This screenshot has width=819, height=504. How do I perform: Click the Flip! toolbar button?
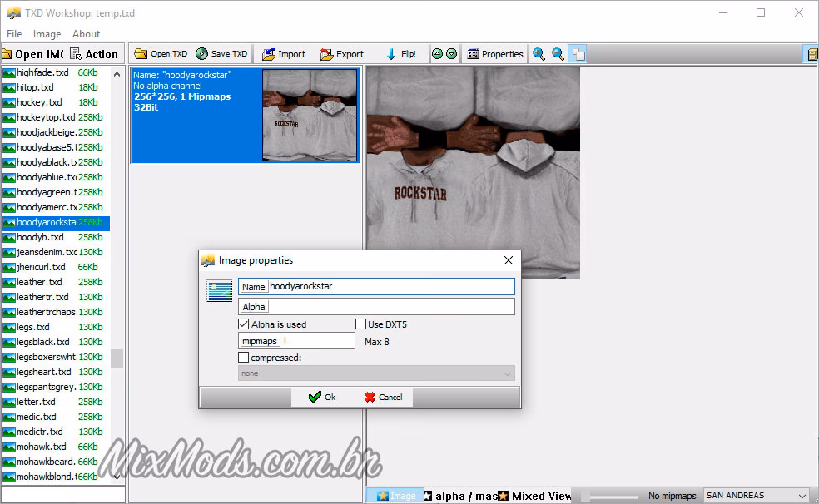(x=400, y=54)
